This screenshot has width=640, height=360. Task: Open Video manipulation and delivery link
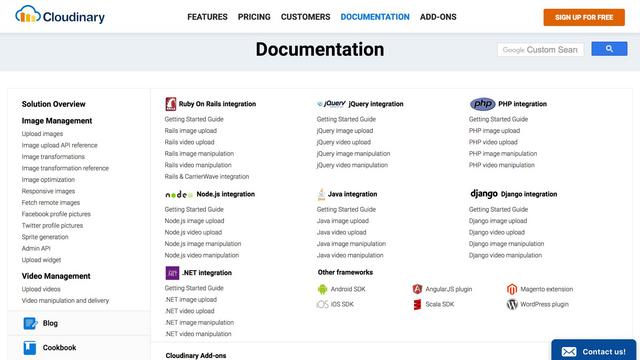[x=65, y=300]
